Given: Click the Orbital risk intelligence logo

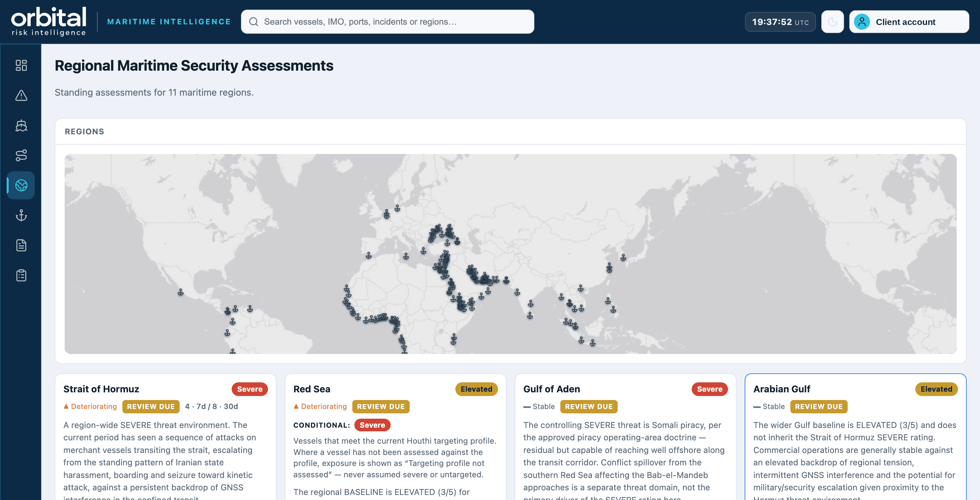Looking at the screenshot, I should coord(49,22).
